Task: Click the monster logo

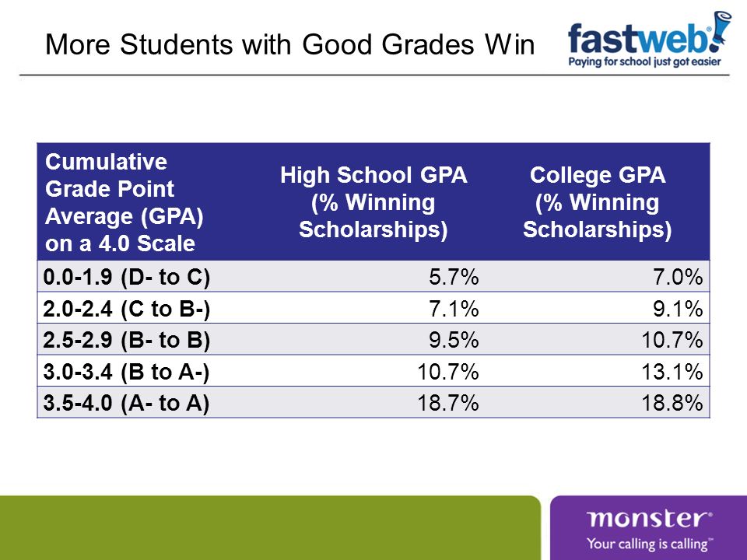Action: 649,518
